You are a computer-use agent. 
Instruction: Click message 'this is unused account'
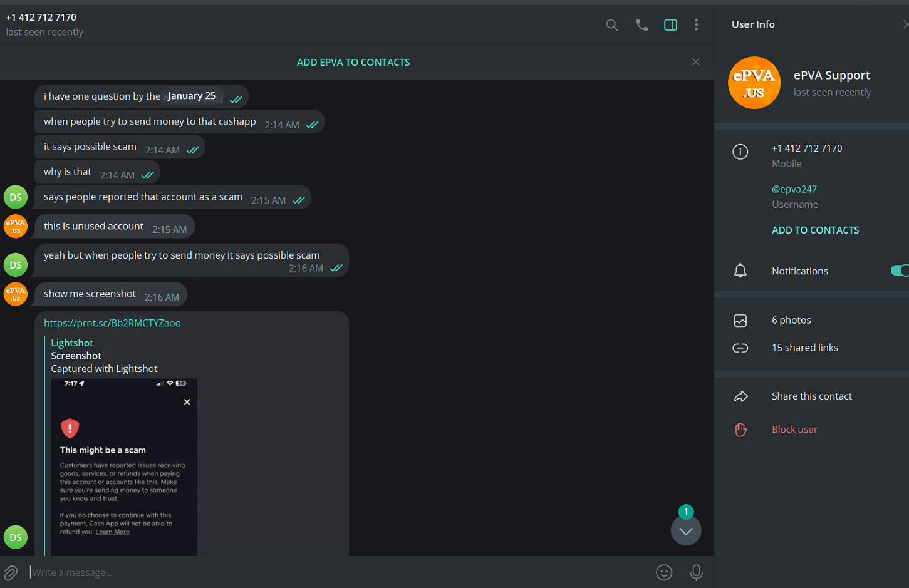tap(115, 227)
